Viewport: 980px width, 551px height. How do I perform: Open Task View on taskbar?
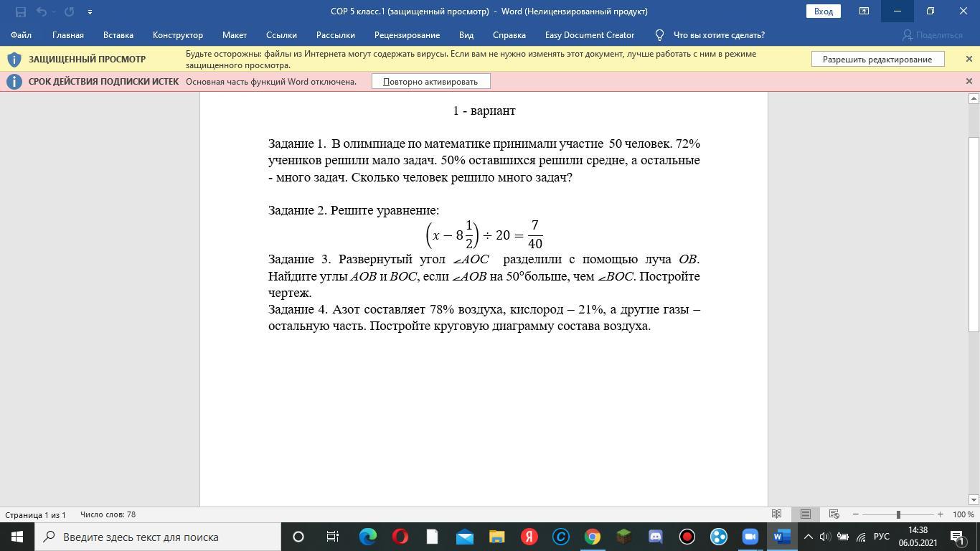point(333,537)
